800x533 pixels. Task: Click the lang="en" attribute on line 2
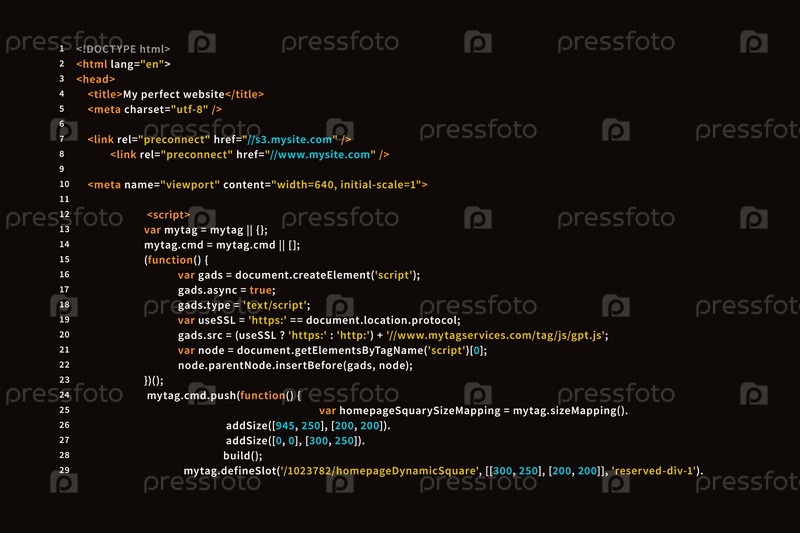coord(137,64)
